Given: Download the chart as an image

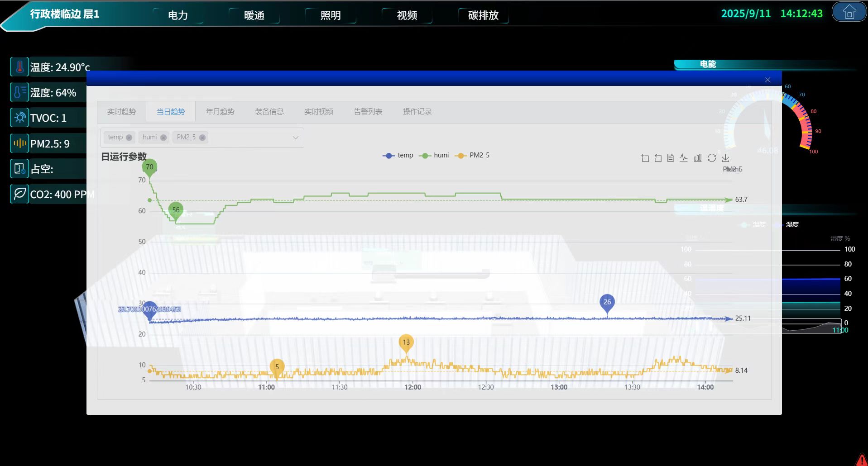Looking at the screenshot, I should click(725, 158).
